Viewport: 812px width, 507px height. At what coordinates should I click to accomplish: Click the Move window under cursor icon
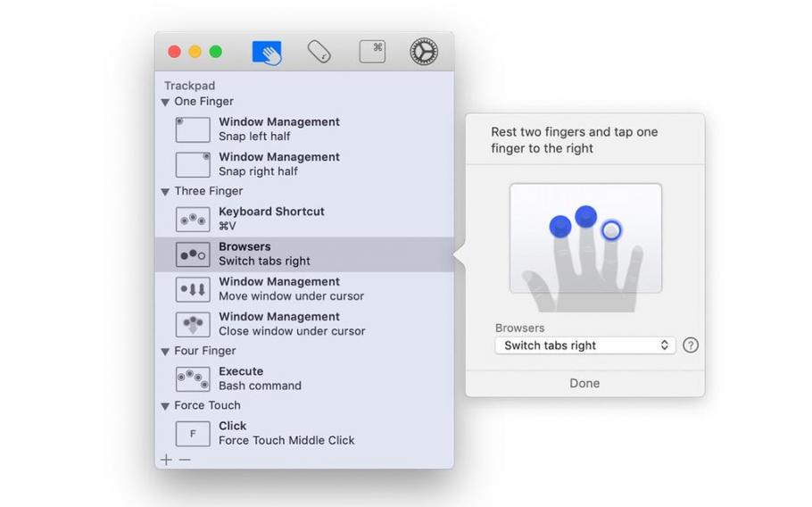193,289
